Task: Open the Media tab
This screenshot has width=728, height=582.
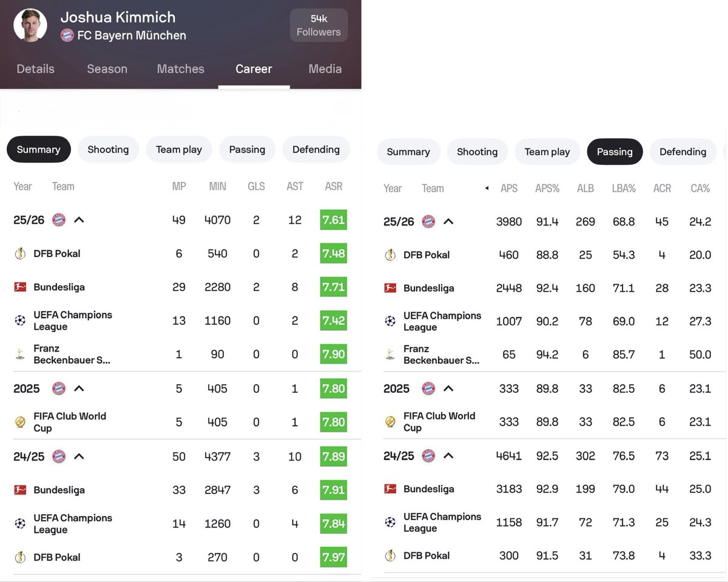Action: coord(325,69)
